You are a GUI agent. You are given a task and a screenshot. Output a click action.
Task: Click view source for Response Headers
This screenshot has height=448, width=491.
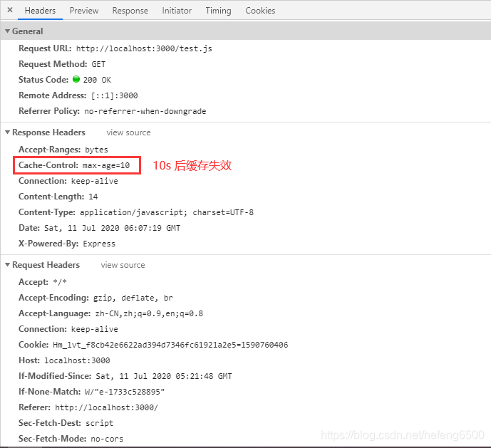(128, 132)
